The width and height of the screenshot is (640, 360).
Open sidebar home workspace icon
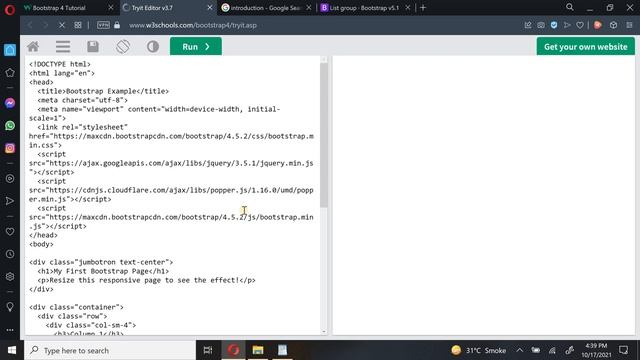(x=10, y=50)
